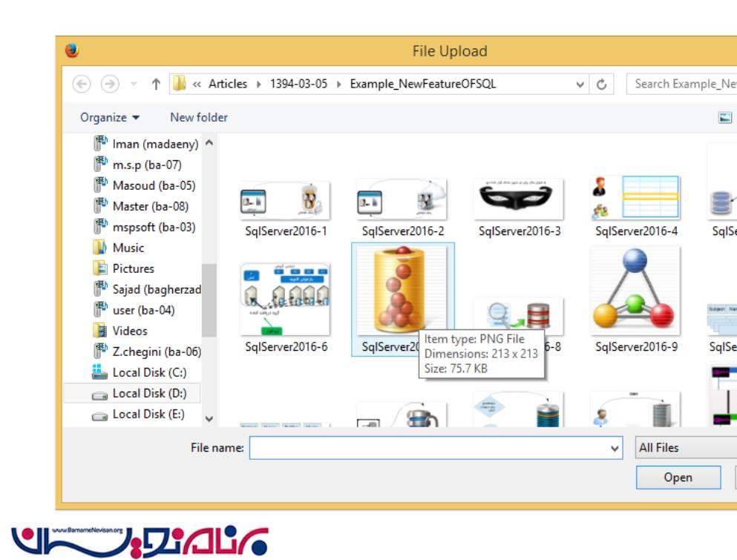Open the Music folder in sidebar
Image resolution: width=737 pixels, height=560 pixels.
(x=119, y=247)
